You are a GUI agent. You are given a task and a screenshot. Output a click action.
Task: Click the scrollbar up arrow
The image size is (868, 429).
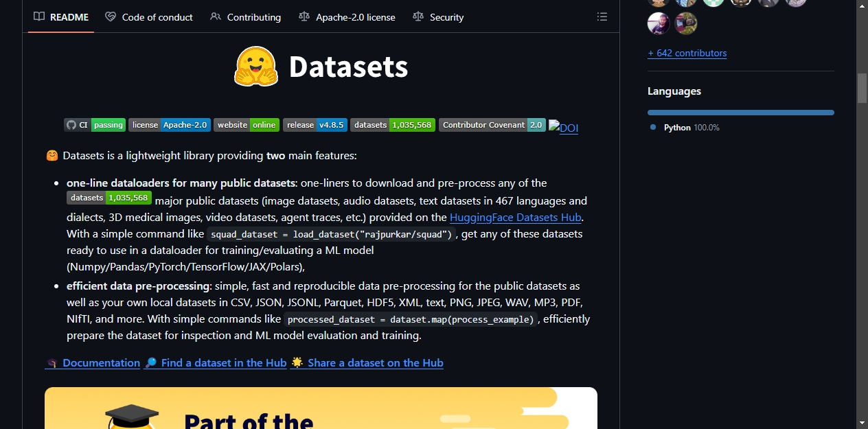point(862,5)
